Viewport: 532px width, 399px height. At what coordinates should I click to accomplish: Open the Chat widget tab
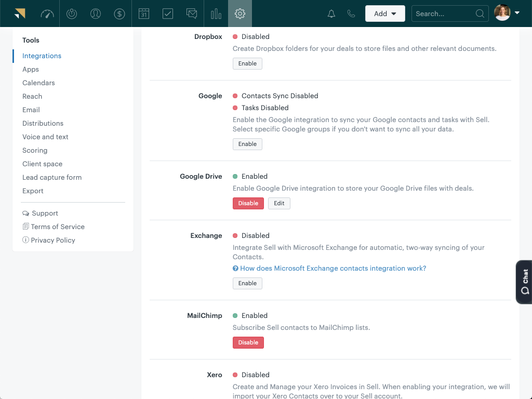pyautogui.click(x=524, y=282)
